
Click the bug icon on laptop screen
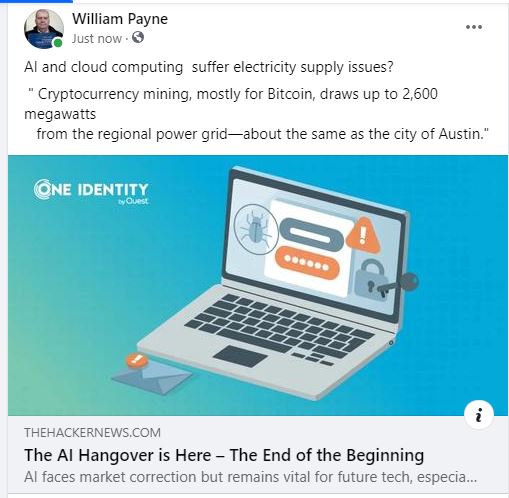(256, 230)
